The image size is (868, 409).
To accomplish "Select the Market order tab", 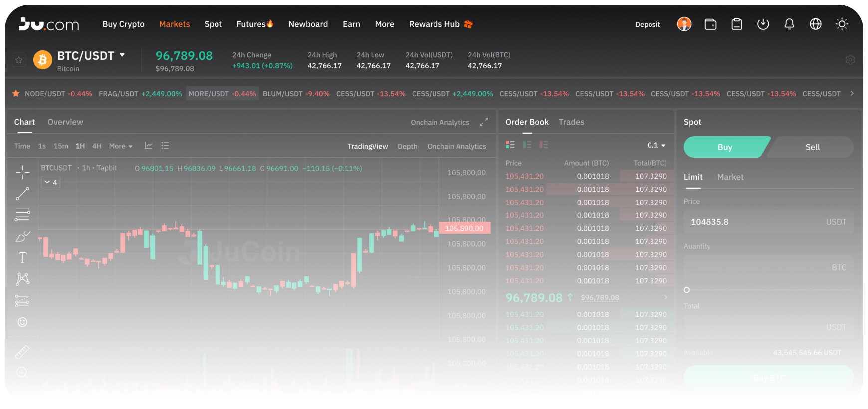I will (730, 177).
